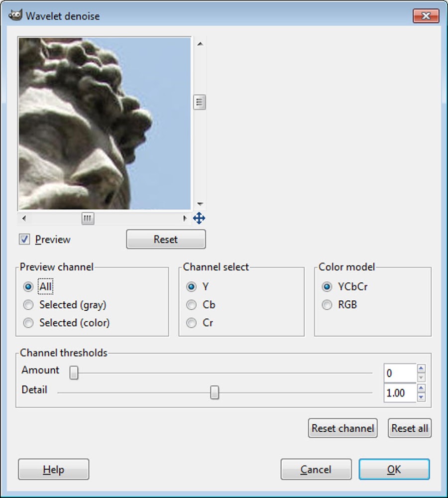Viewport: 448px width, 498px height.
Task: Toggle the Preview checkbox
Action: (x=24, y=239)
